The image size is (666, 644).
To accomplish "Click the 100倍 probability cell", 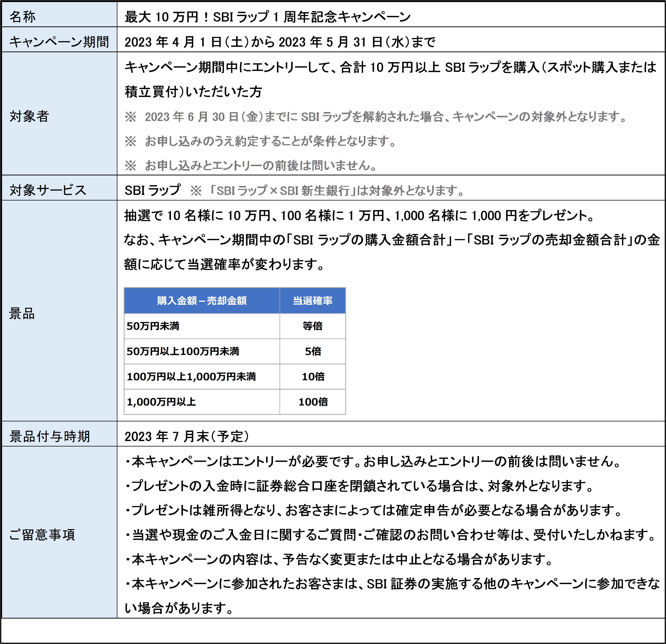I will pyautogui.click(x=313, y=402).
